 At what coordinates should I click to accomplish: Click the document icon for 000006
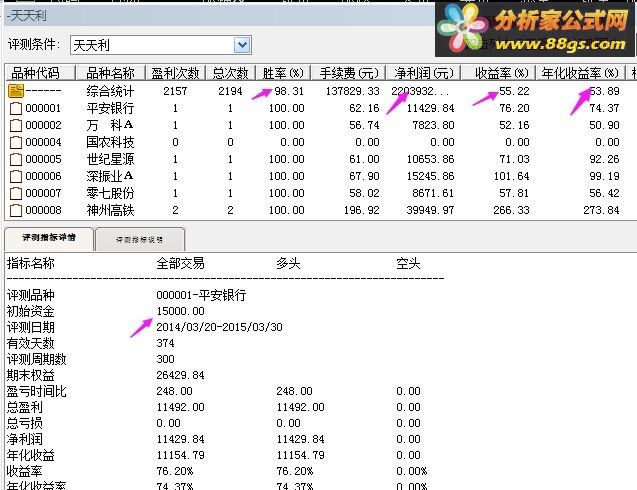pos(16,176)
